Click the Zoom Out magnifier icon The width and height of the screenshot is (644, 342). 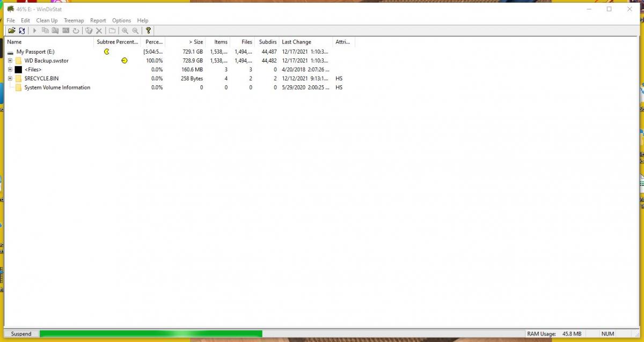point(135,31)
